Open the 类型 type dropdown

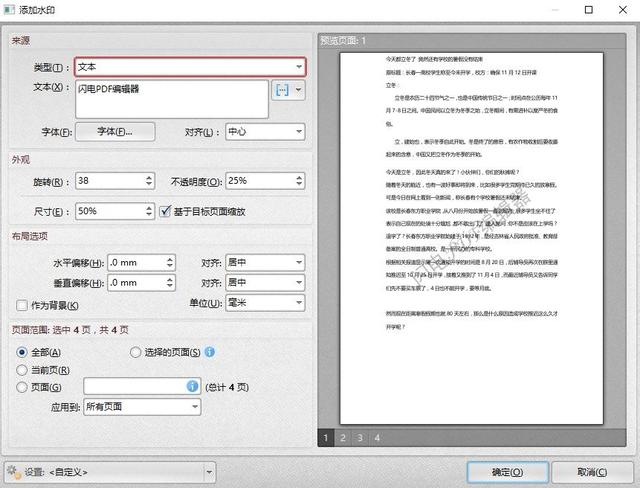pyautogui.click(x=190, y=67)
